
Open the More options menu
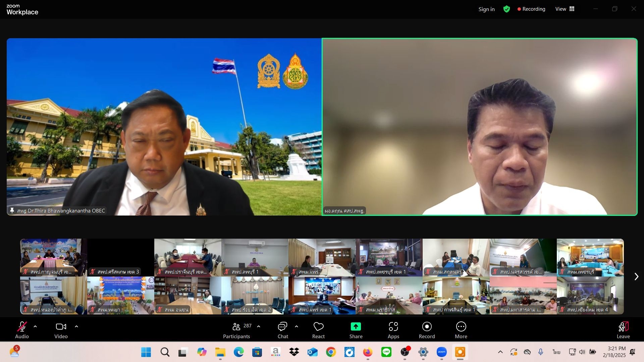pyautogui.click(x=461, y=330)
